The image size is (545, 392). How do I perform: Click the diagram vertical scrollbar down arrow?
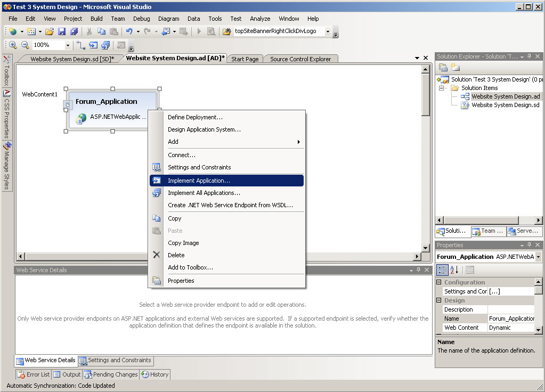coord(426,248)
